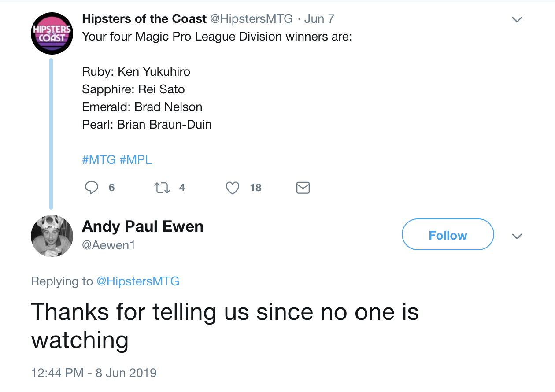The height and width of the screenshot is (392, 555).
Task: Open the @HipstersMTG handle in Replying to
Action: [x=138, y=281]
